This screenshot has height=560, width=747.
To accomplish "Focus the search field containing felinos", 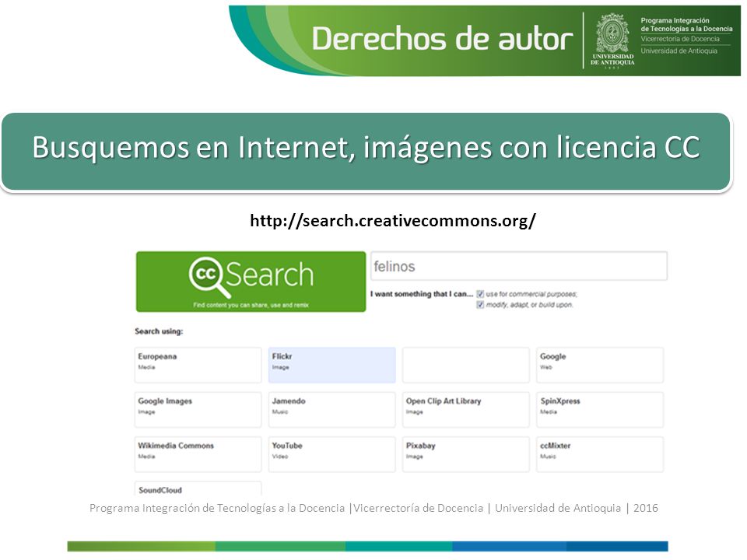I will [519, 266].
